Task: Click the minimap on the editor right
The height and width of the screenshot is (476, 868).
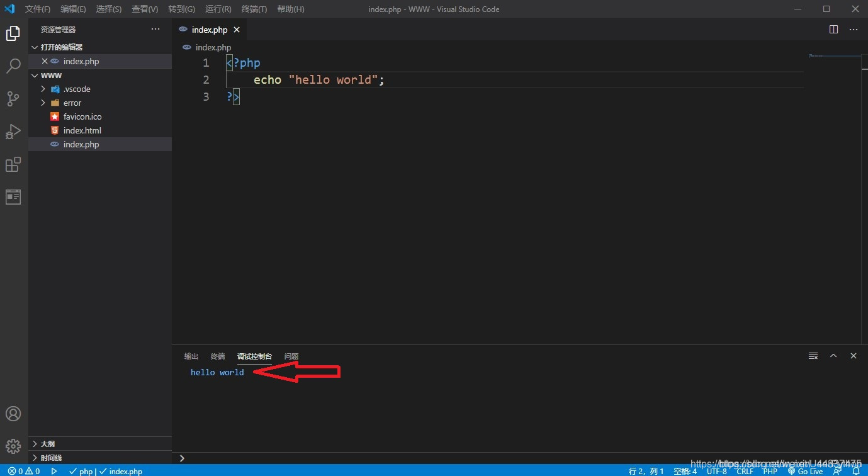Action: tap(834, 57)
